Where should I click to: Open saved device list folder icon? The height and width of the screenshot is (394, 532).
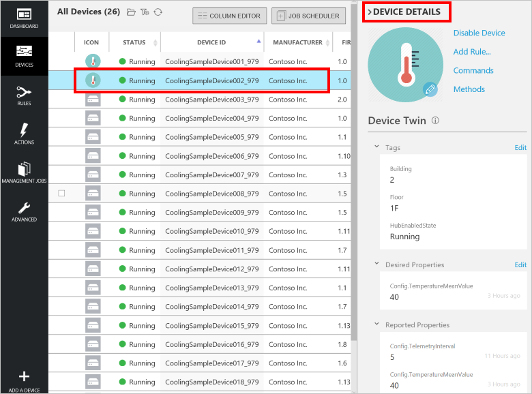(131, 12)
